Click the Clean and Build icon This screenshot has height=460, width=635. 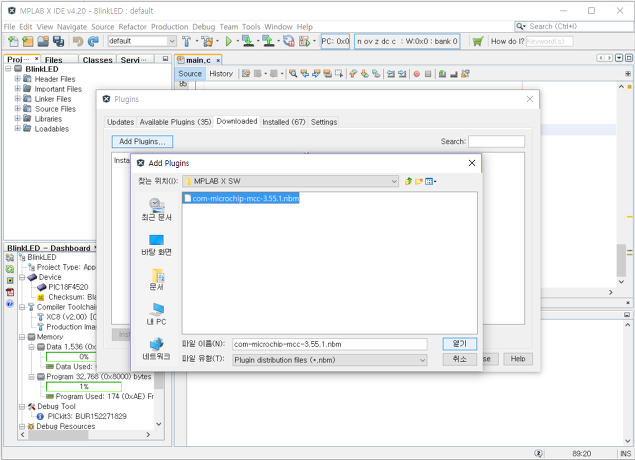(207, 41)
